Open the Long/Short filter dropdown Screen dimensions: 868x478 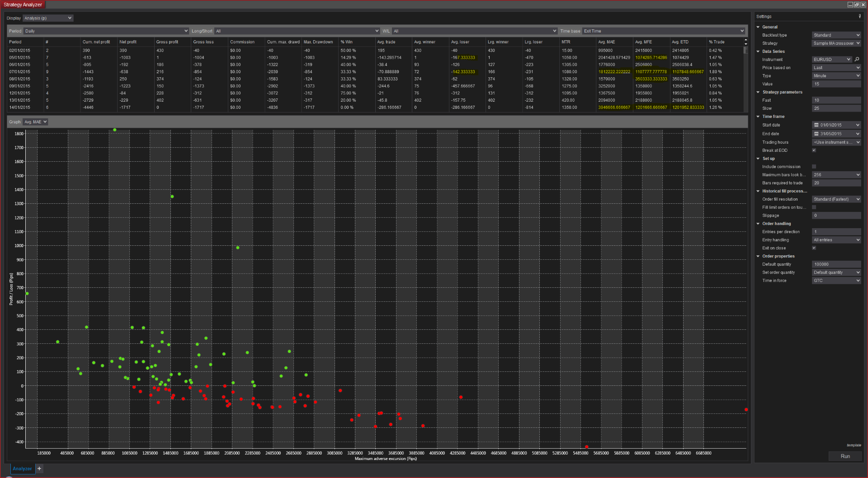[297, 31]
